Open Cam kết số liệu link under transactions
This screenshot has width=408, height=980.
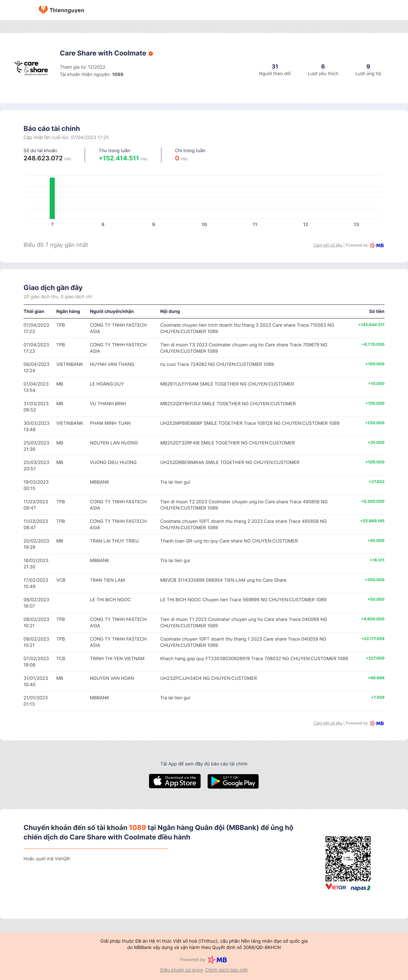(x=328, y=723)
